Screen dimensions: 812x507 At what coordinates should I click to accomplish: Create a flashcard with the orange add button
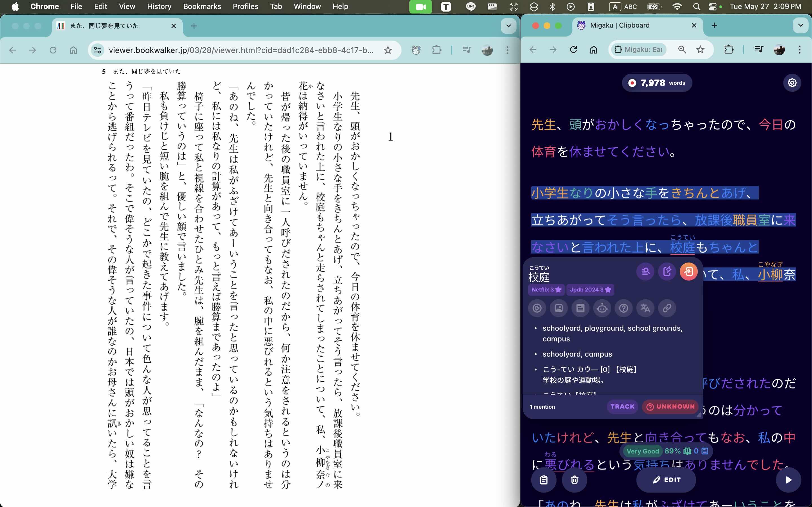(x=689, y=272)
